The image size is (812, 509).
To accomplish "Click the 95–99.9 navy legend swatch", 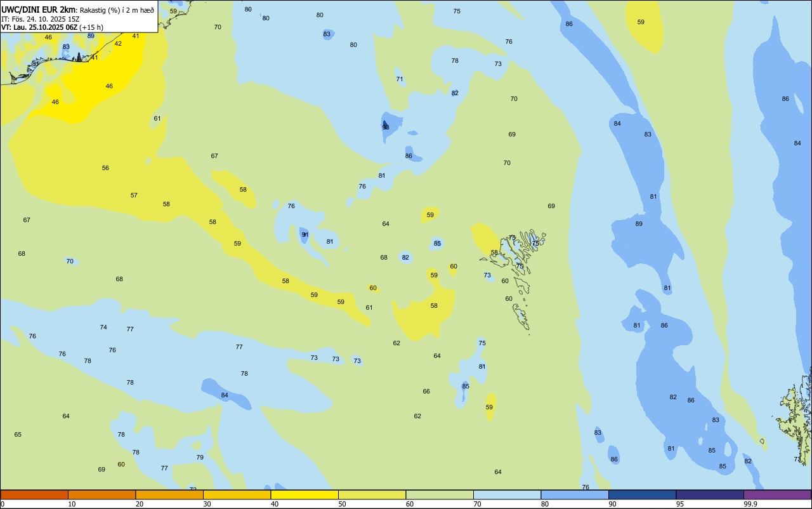I will (710, 494).
